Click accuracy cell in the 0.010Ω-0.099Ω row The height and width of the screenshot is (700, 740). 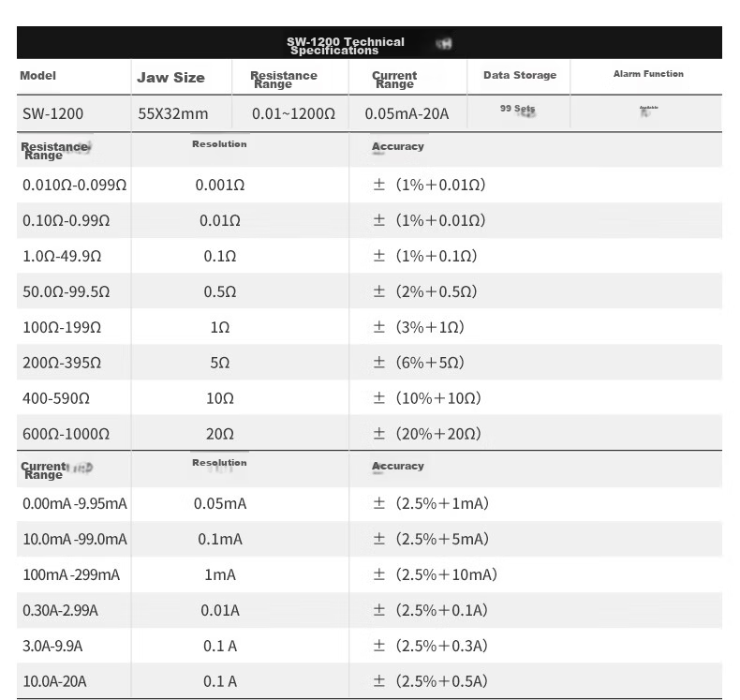pos(429,185)
